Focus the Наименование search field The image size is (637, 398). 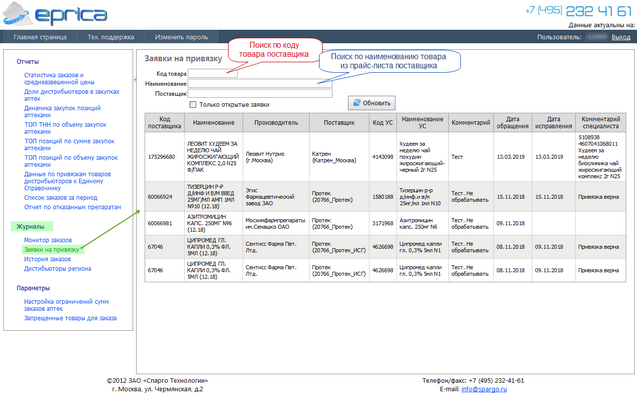260,84
